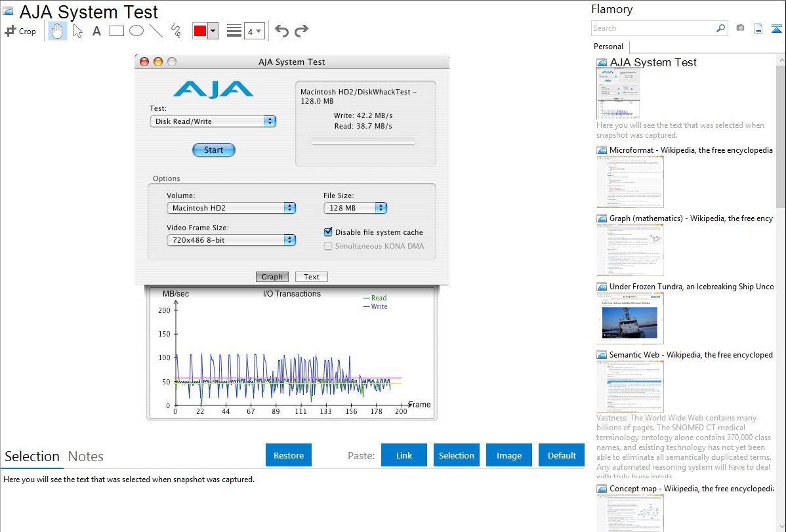This screenshot has height=532, width=786.
Task: Open the line width 4 dropdown
Action: 254,31
